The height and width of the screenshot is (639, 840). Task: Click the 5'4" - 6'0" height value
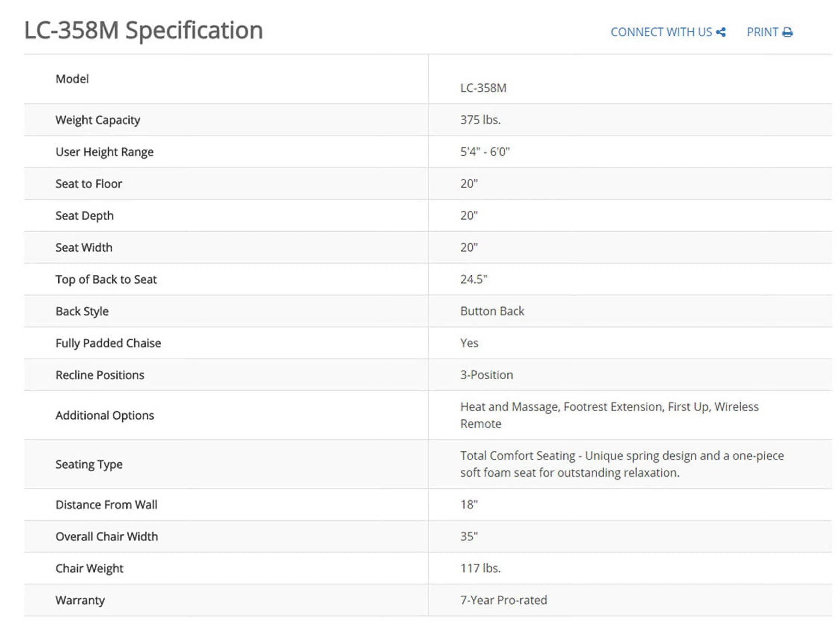tap(485, 152)
